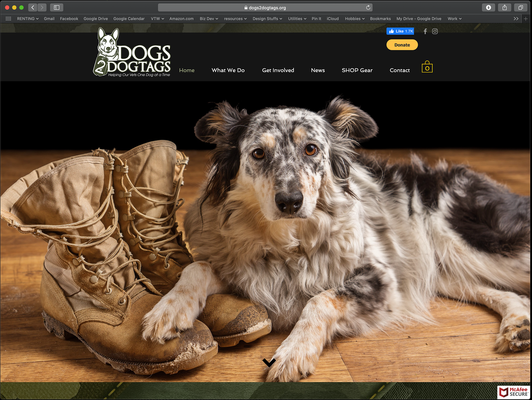Show all tabs overview icon
The width and height of the screenshot is (532, 400).
pyautogui.click(x=521, y=7)
